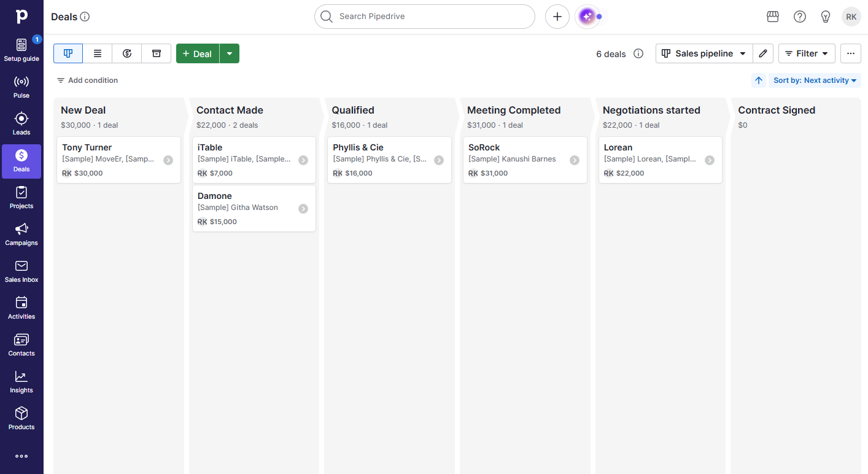Viewport: 868px width, 474px height.
Task: Click the Meeting Completed stage header
Action: pyautogui.click(x=514, y=111)
